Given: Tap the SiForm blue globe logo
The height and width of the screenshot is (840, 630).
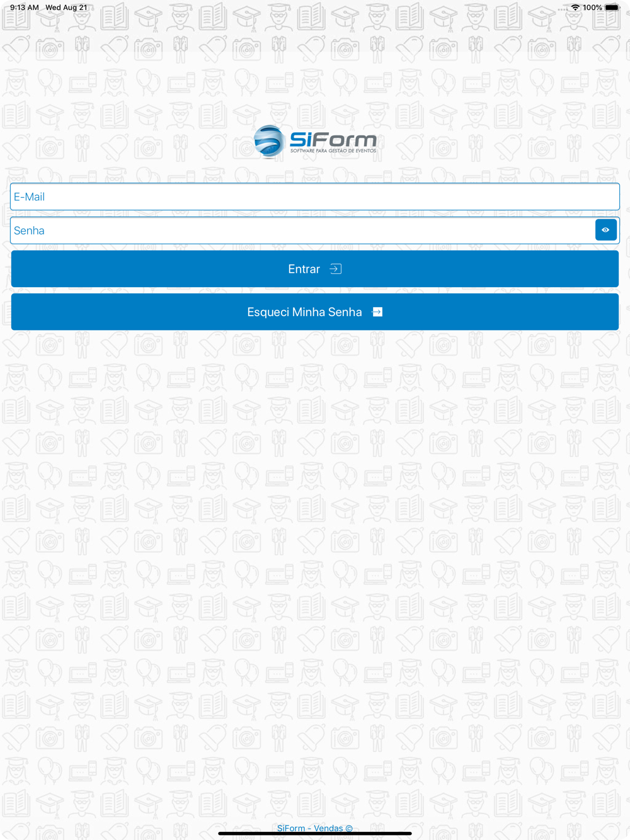Looking at the screenshot, I should pyautogui.click(x=269, y=141).
